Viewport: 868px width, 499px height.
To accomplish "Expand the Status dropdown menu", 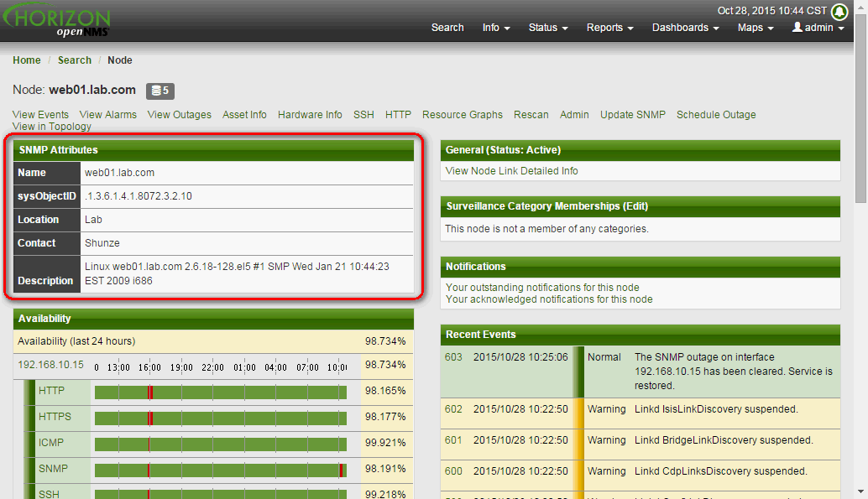I will click(547, 28).
